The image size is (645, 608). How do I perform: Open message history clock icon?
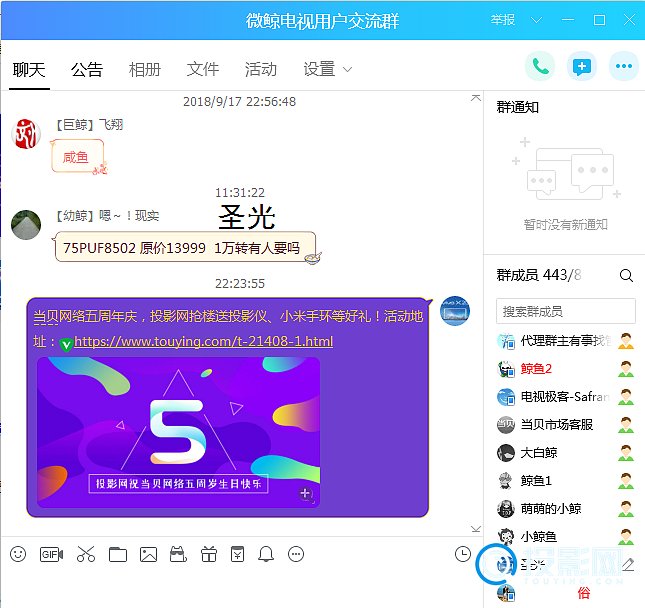[x=463, y=554]
